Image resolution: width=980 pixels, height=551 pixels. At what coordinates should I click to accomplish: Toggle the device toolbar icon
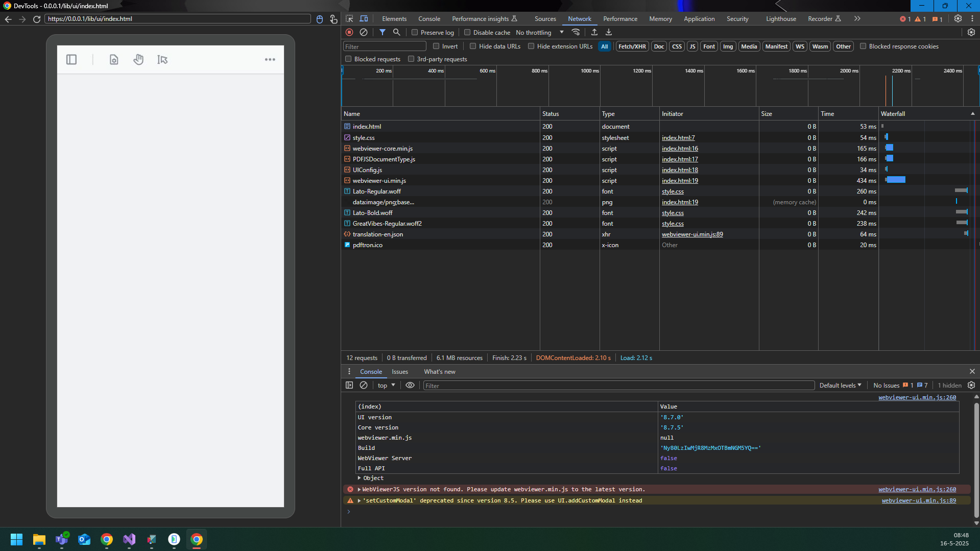[364, 18]
